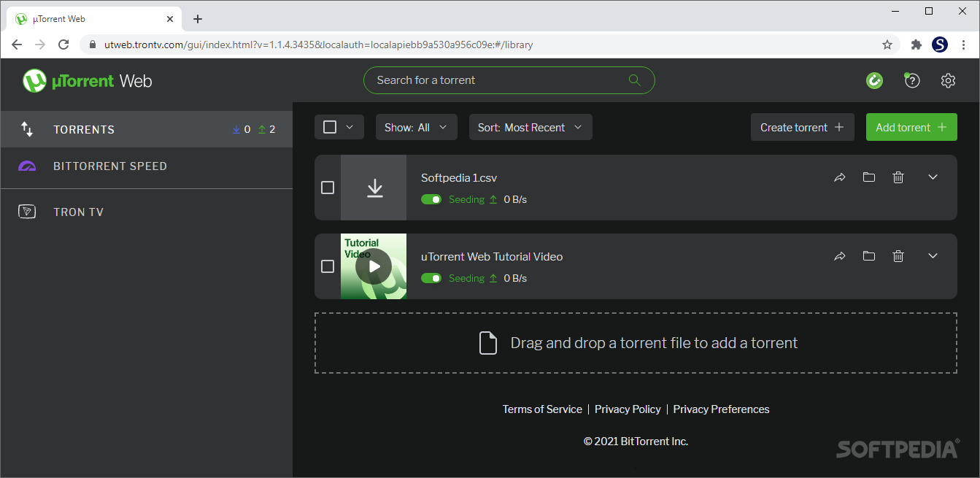Viewport: 980px width, 478px height.
Task: Click the Seeding status of Softpedia 1.csv
Action: pos(466,199)
